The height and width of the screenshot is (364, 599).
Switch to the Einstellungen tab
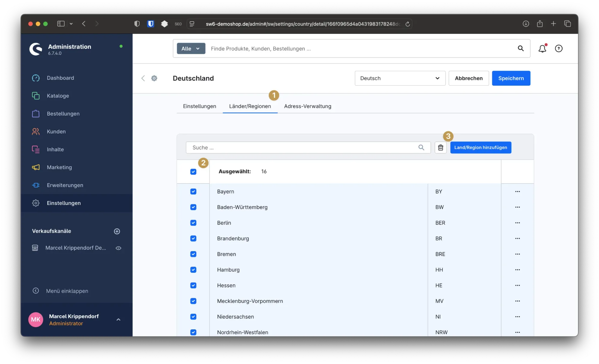199,106
